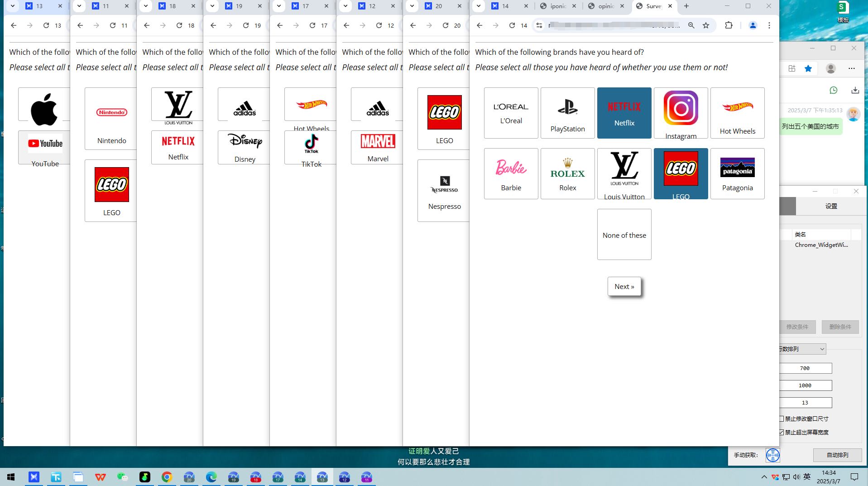Switch to the iponic tab
This screenshot has width=868, height=486.
click(557, 6)
